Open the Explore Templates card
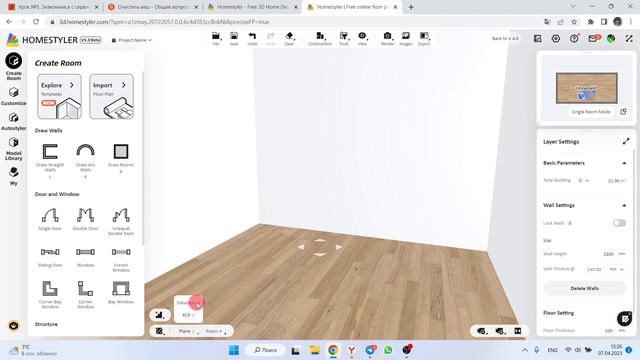640x360 pixels. tap(59, 96)
